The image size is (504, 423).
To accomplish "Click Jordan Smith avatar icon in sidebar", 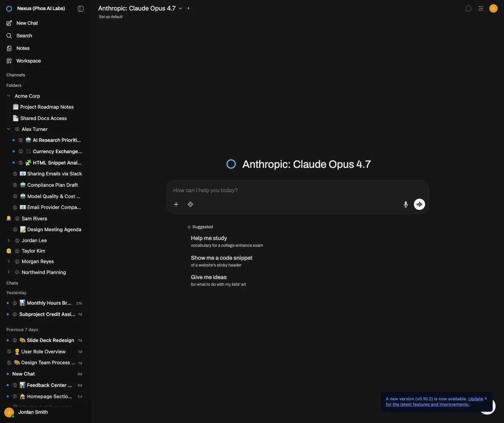I will tap(9, 413).
